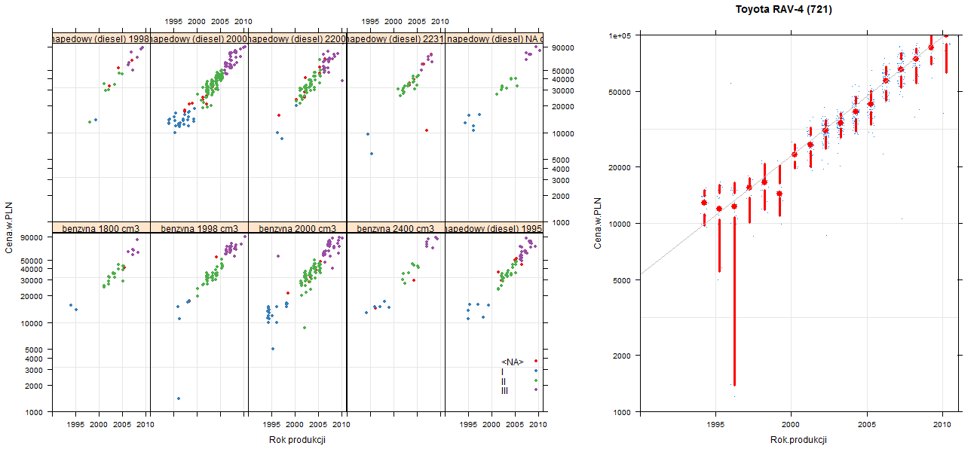The image size is (980, 452).
Task: Click the "5000" tick on the Toyota plot
Action: click(x=622, y=279)
